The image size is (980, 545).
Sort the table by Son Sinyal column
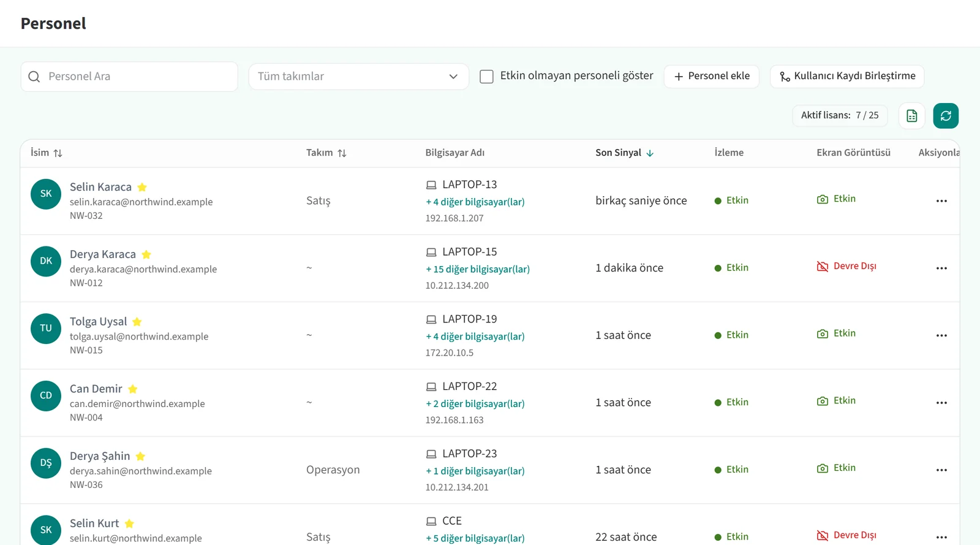click(625, 153)
